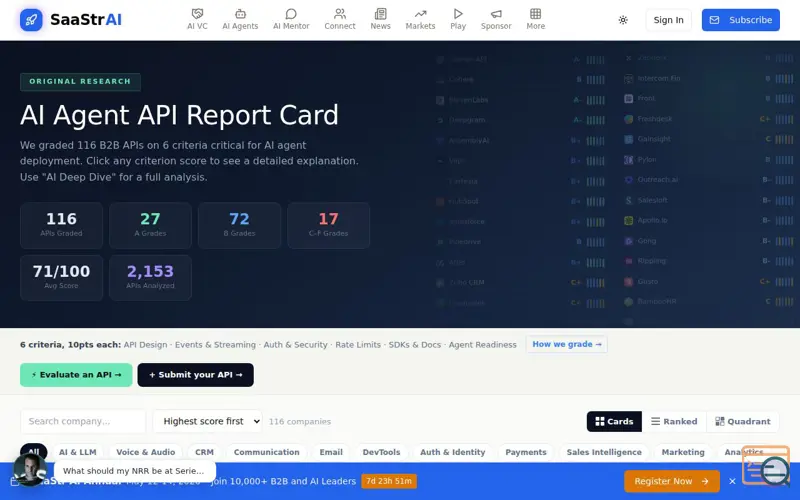Click the Intercom Fin row in preview
Screen dimensions: 800x500
pos(709,79)
